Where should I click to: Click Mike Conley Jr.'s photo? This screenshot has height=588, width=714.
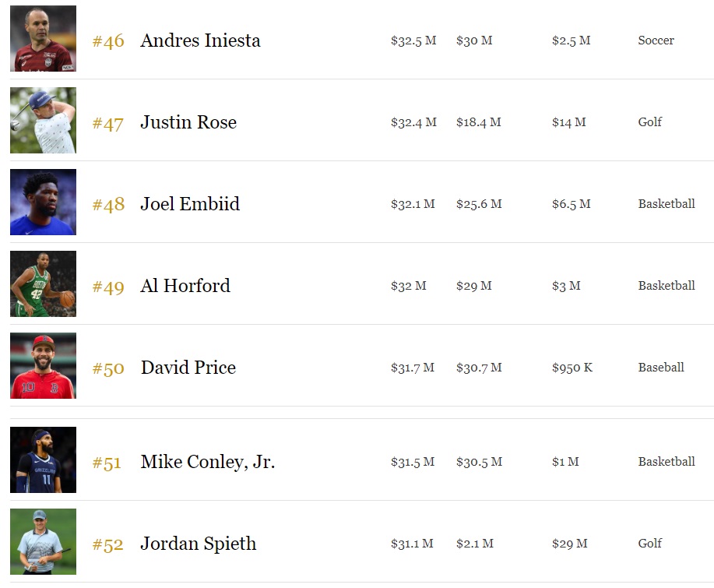pos(43,460)
